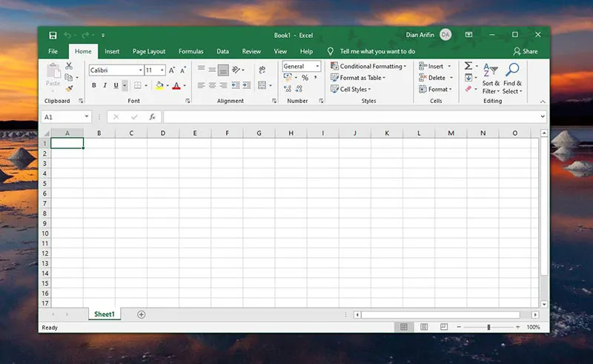Click the Increase Font Size icon
The width and height of the screenshot is (593, 364).
coord(173,70)
